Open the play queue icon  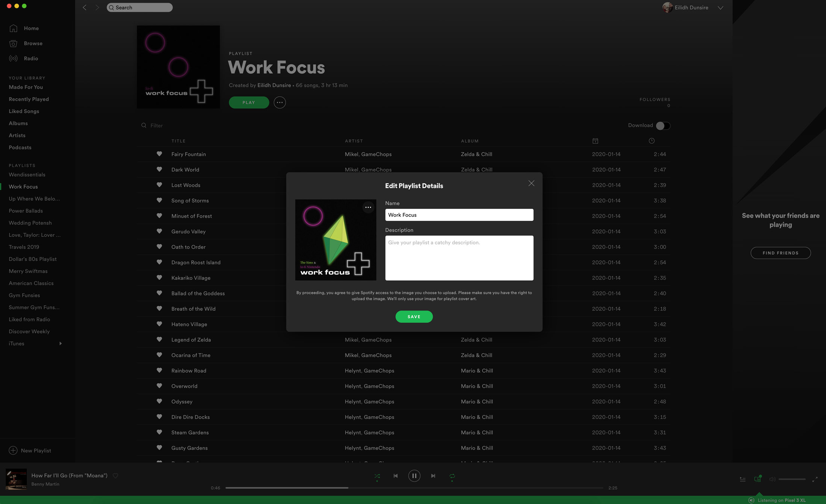pos(743,479)
